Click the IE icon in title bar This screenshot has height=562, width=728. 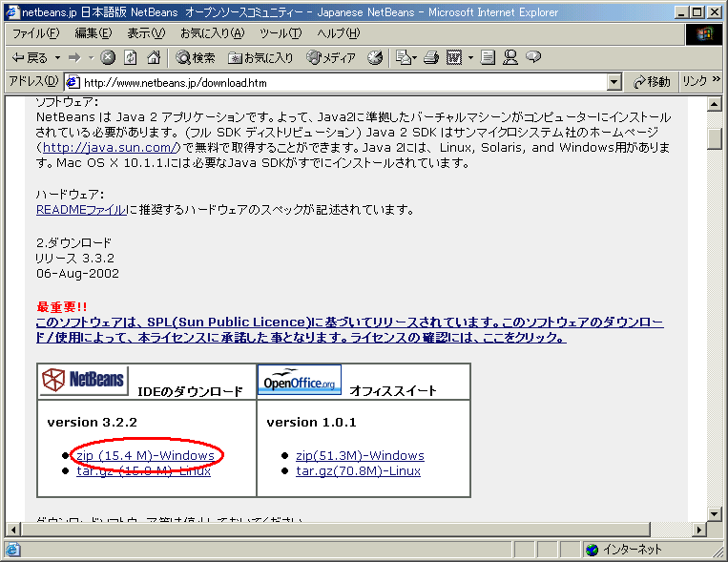pos(12,11)
